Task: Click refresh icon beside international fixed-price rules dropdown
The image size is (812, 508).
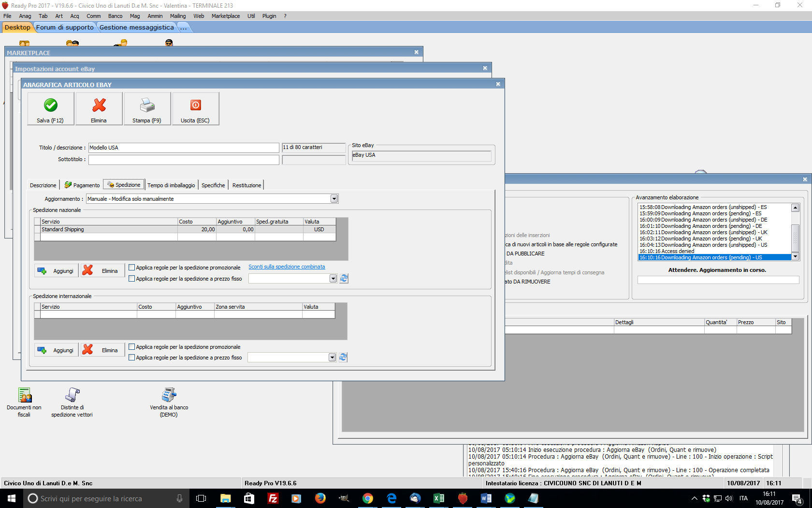Action: pos(343,358)
